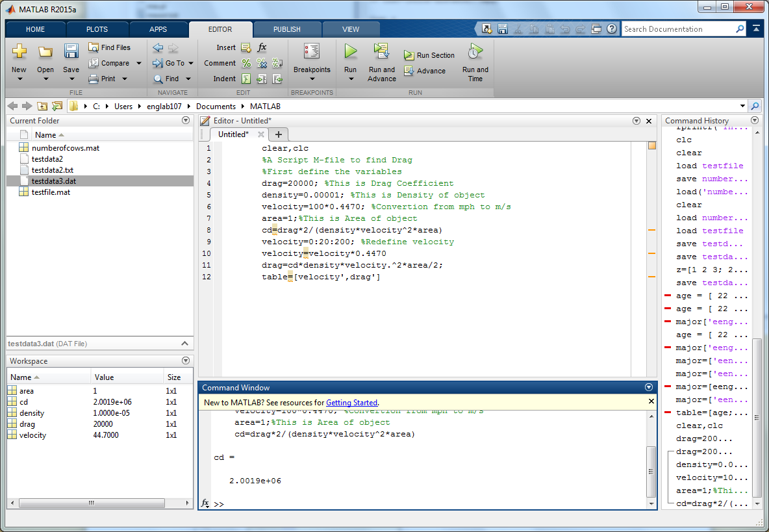The height and width of the screenshot is (532, 769).
Task: Expand the Current Folder panel actions menu
Action: [186, 120]
